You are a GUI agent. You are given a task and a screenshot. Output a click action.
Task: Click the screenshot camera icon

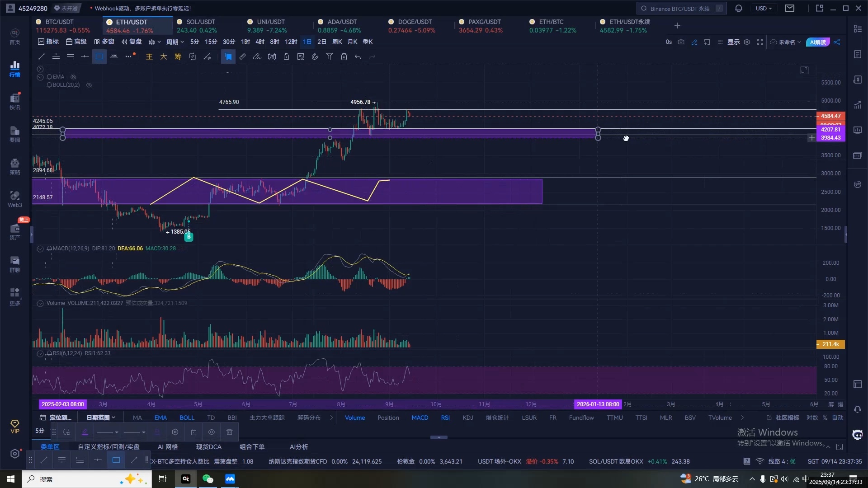click(681, 42)
